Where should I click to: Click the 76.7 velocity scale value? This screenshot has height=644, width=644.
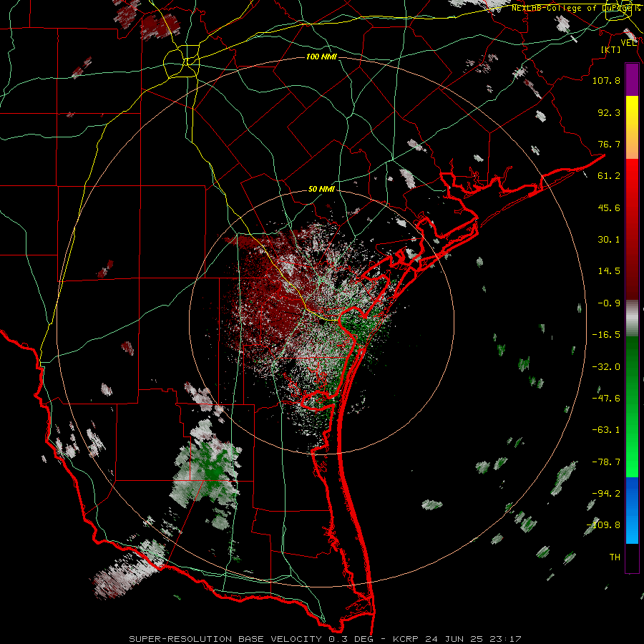point(609,144)
